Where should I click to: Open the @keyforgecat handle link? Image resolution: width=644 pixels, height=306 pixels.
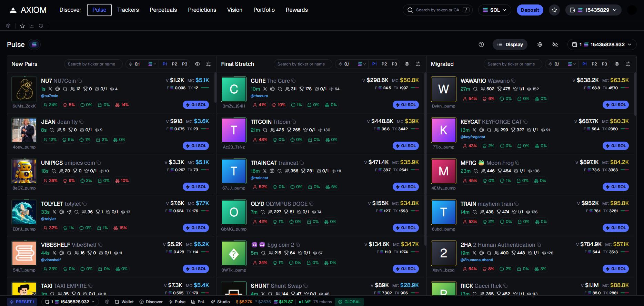click(x=473, y=137)
